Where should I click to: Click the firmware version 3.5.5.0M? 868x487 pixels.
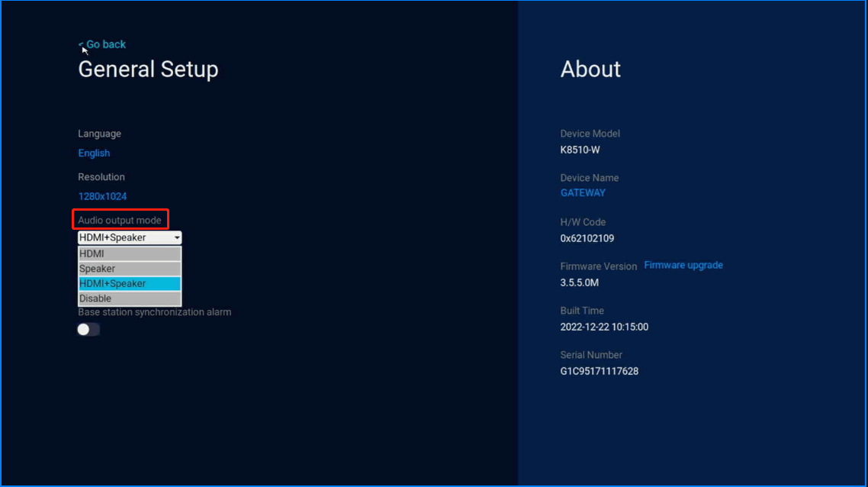coord(580,282)
